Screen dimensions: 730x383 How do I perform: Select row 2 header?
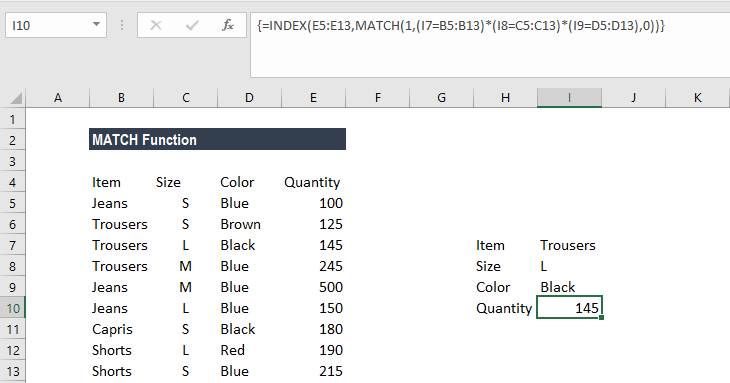click(13, 140)
